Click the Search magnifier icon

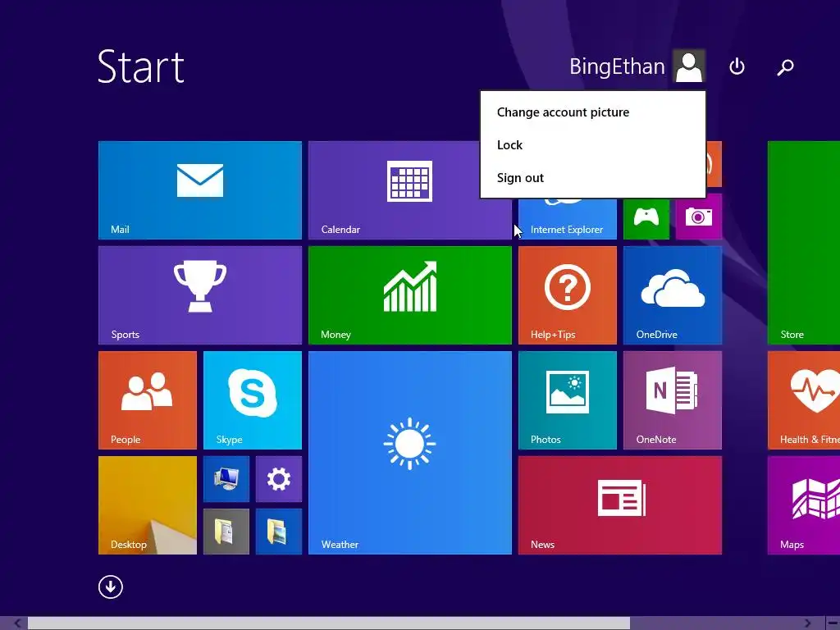[785, 67]
